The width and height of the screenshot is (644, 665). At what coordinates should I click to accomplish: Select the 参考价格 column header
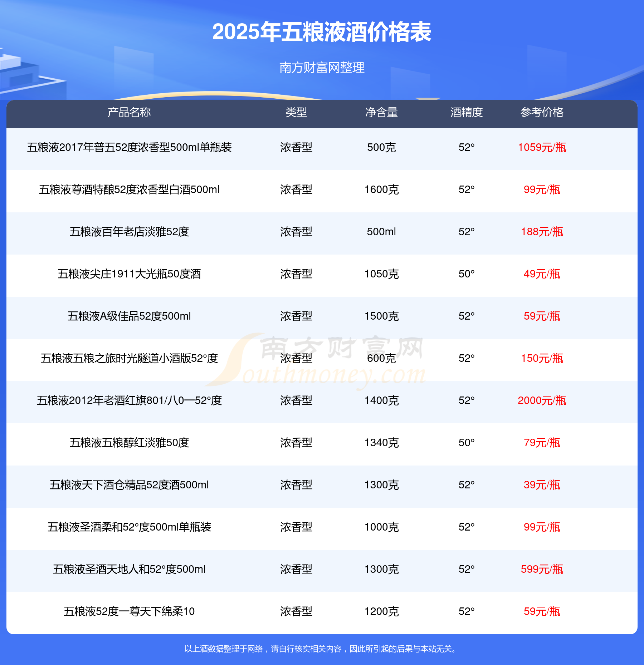pyautogui.click(x=542, y=112)
